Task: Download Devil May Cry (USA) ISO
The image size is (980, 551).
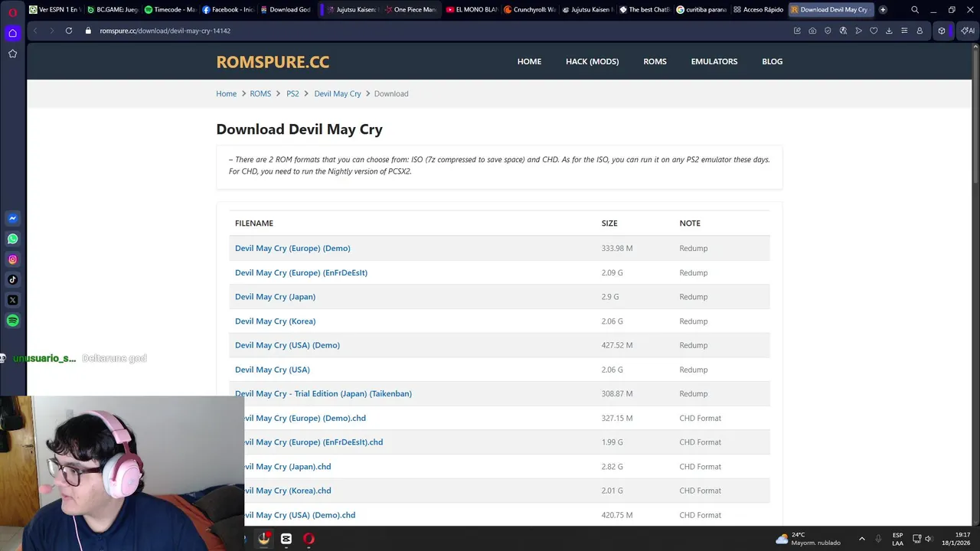Action: 272,370
